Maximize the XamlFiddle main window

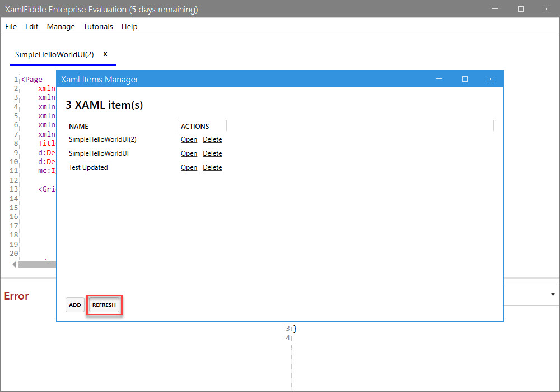(521, 9)
